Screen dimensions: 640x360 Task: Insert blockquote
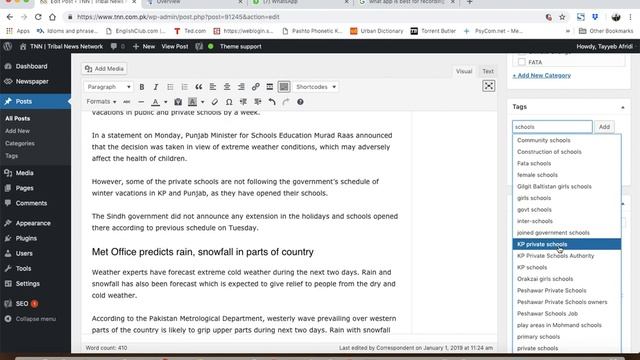click(199, 87)
